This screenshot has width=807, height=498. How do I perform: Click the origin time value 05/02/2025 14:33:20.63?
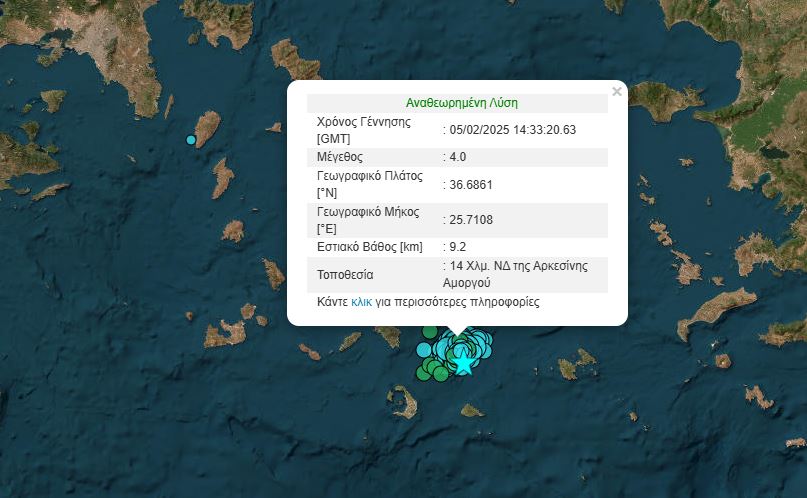513,129
